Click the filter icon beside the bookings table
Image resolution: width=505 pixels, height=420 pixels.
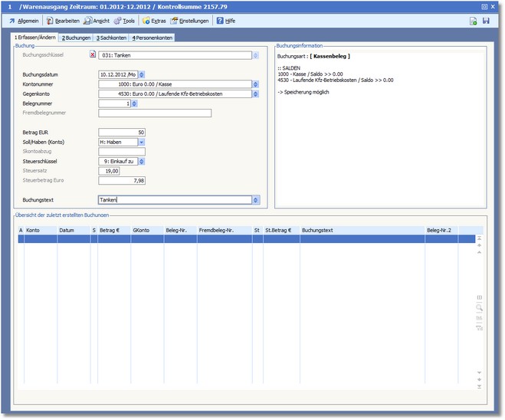480,327
